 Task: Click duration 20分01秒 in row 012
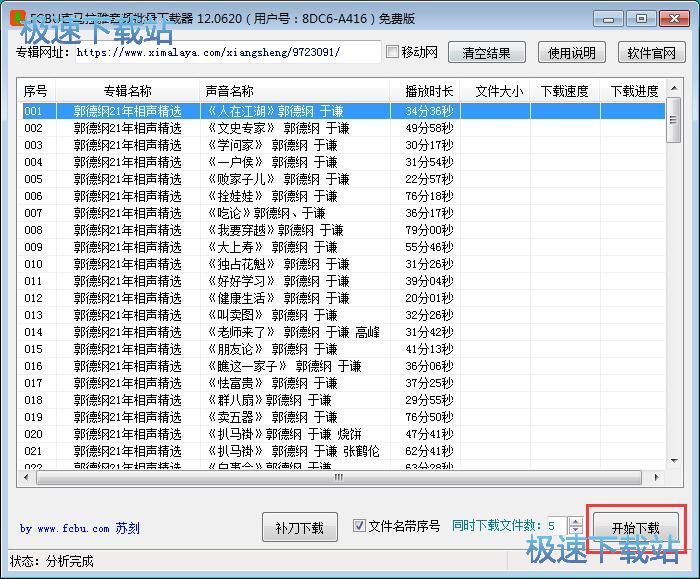pos(429,298)
